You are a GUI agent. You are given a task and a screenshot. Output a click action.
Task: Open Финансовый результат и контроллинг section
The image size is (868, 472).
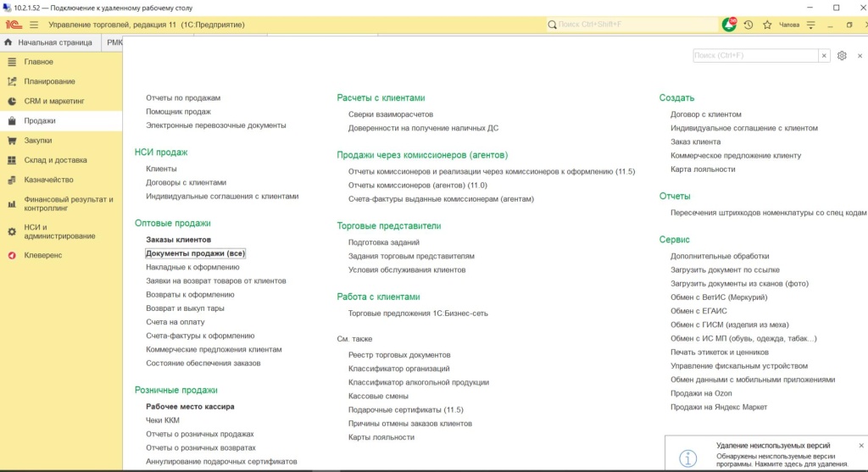tap(61, 203)
